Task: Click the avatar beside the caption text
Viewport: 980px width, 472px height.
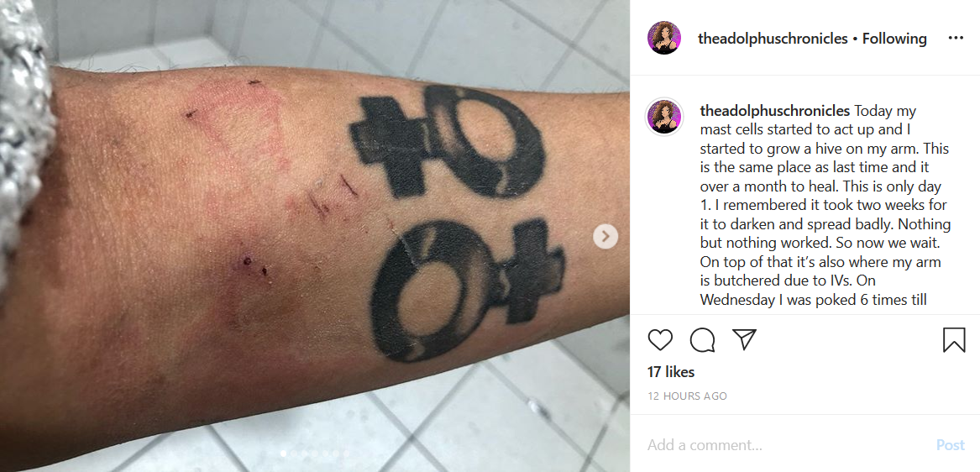Action: tap(663, 117)
